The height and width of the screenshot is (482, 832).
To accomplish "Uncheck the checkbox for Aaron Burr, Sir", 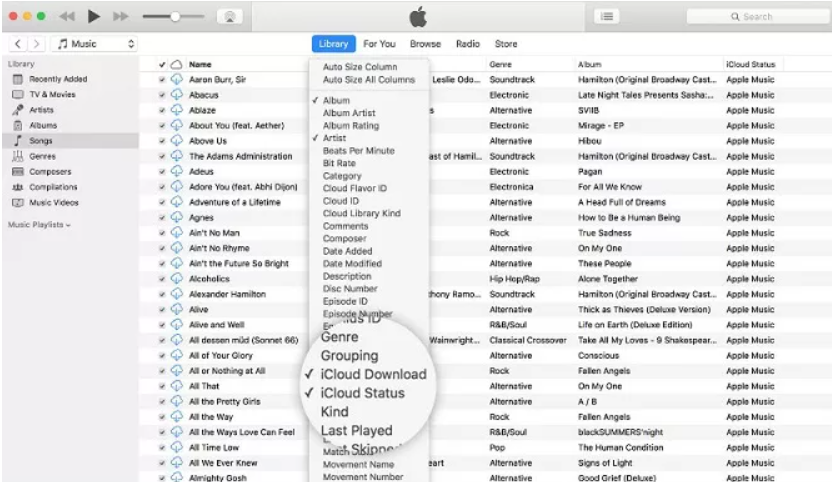I will pyautogui.click(x=162, y=80).
